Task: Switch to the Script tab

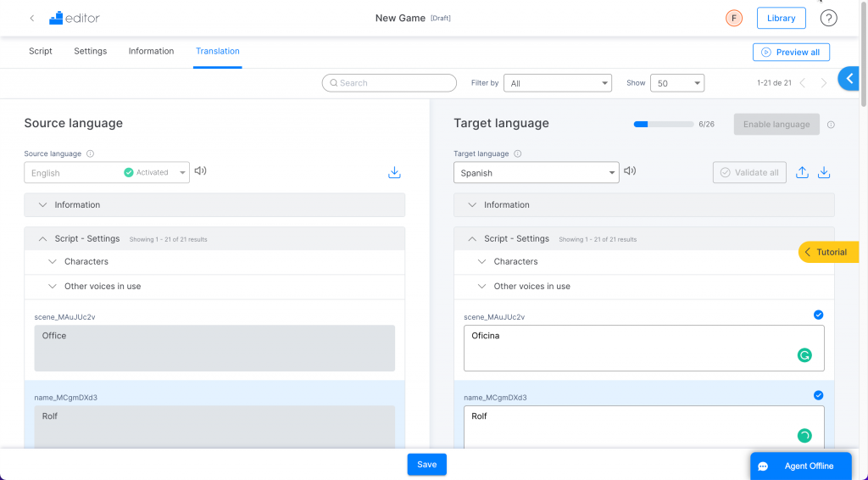Action: click(x=41, y=51)
